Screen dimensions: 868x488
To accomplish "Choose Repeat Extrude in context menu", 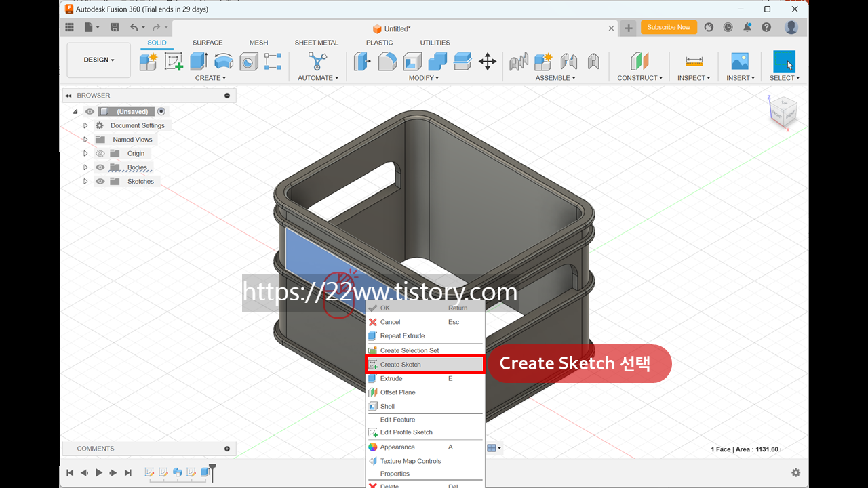I will (425, 336).
